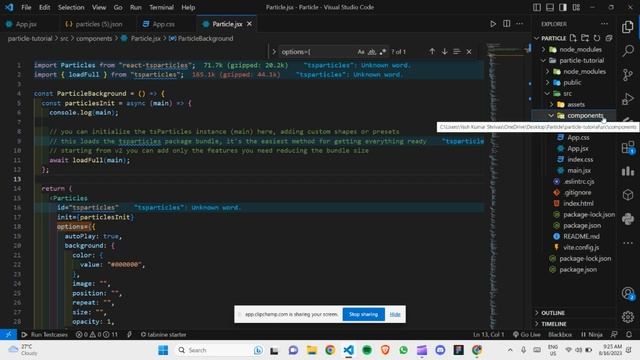The height and width of the screenshot is (360, 640).
Task: Toggle Match Whole Word in find widget
Action: click(x=371, y=52)
